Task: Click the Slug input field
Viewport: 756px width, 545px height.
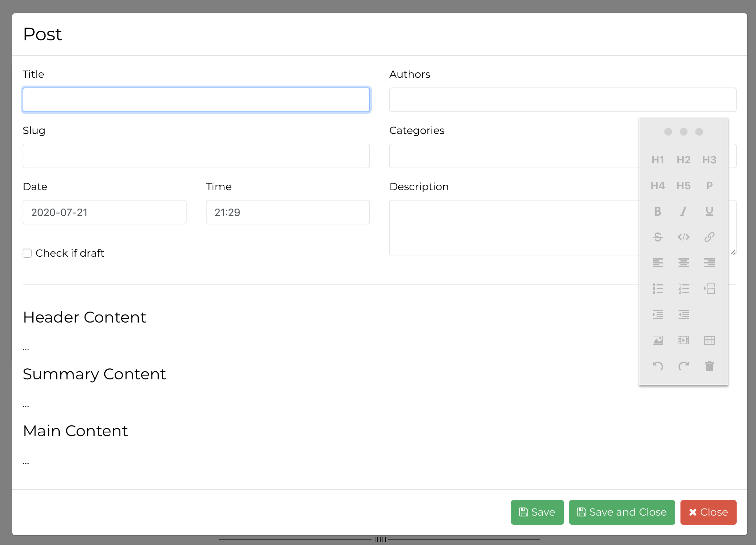Action: point(196,156)
